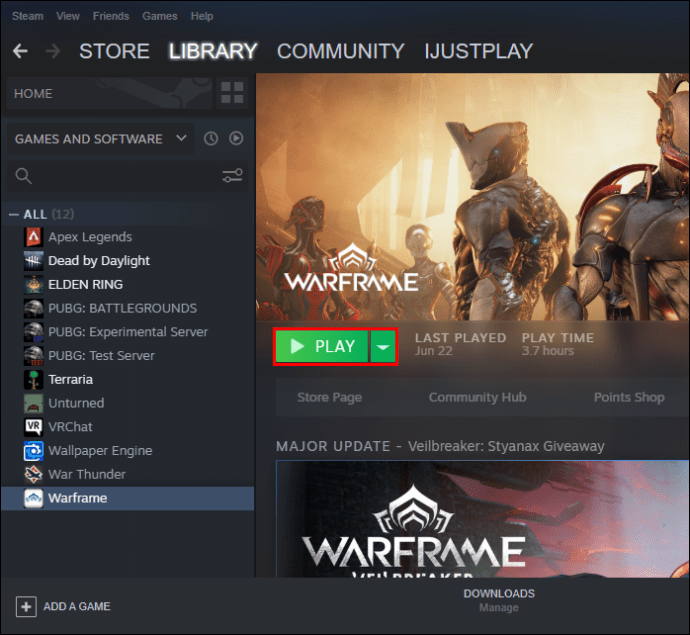
Task: Open the Help menu
Action: (202, 16)
